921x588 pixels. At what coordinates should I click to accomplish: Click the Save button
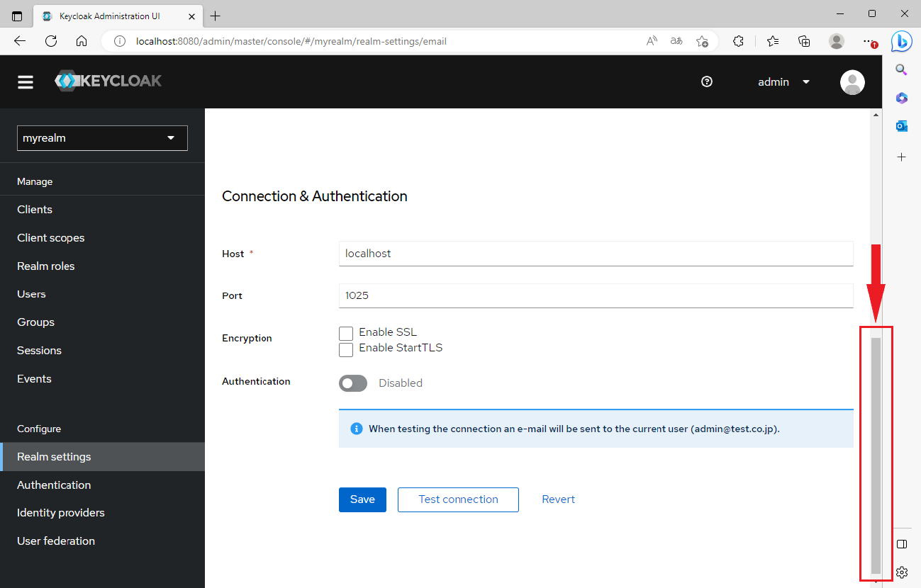click(362, 499)
